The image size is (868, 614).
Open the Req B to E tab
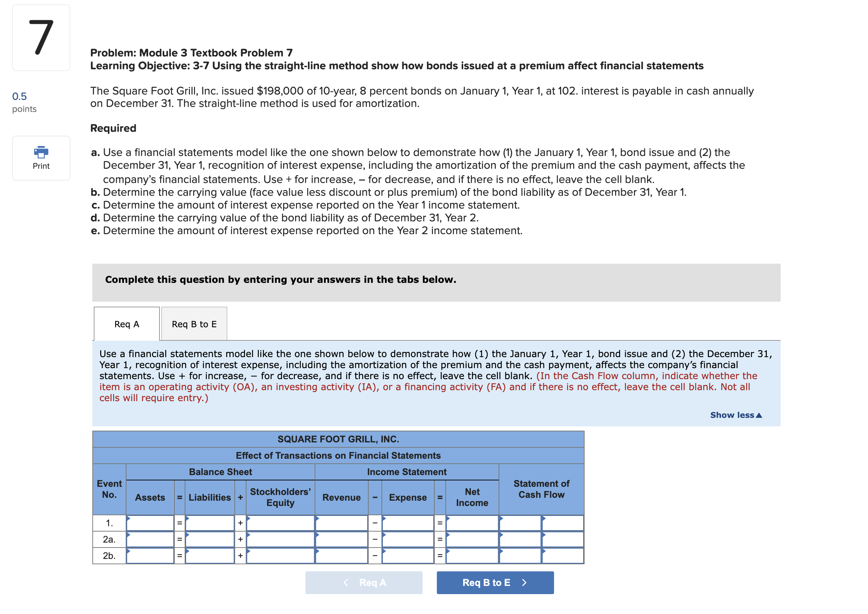pyautogui.click(x=194, y=324)
